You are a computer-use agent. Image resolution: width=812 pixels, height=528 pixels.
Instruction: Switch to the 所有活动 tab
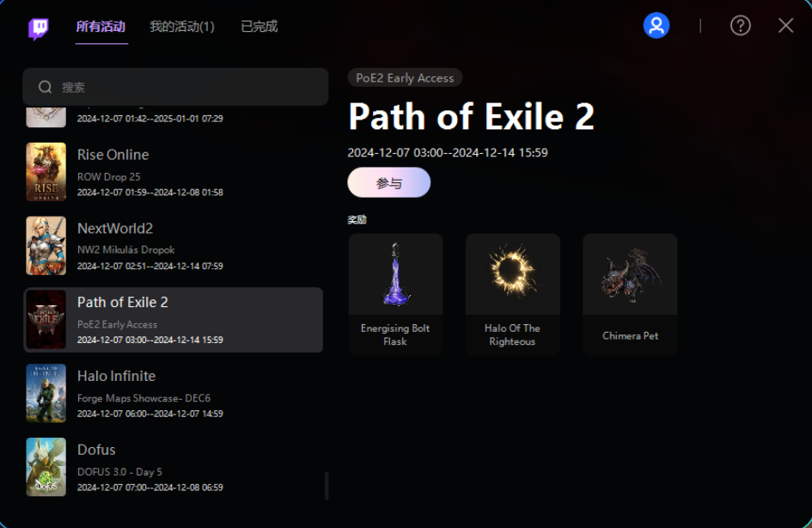click(x=101, y=27)
